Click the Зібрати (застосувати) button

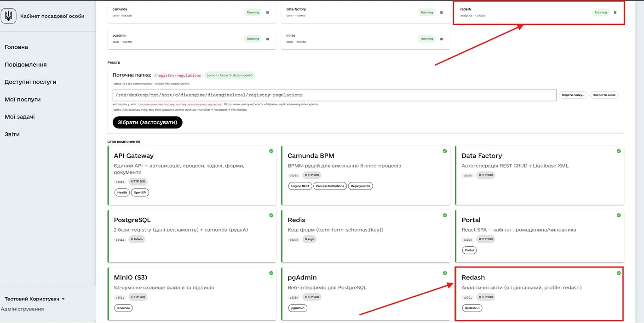pos(148,122)
